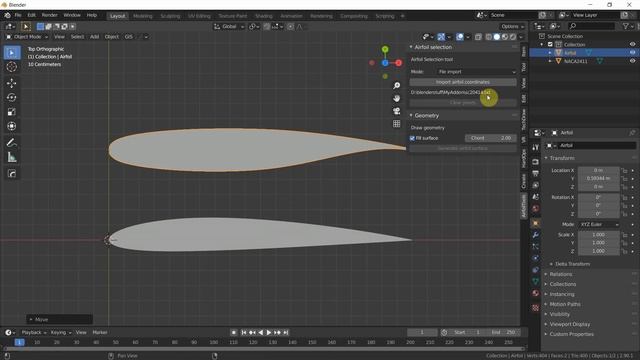Screen dimensions: 640x360
Task: Uncheck the Collection exclude checkbox in outliner
Action: (x=550, y=44)
